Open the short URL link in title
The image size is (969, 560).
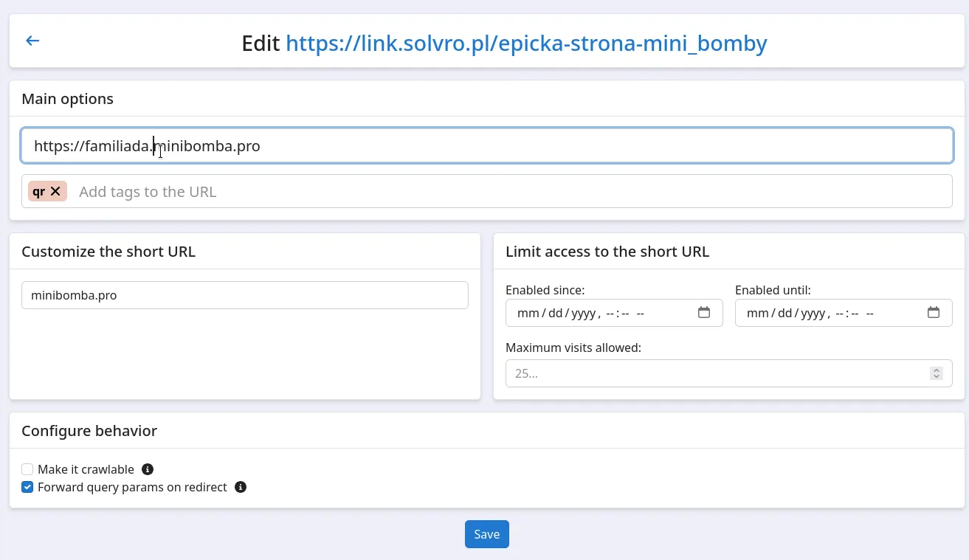pyautogui.click(x=526, y=44)
